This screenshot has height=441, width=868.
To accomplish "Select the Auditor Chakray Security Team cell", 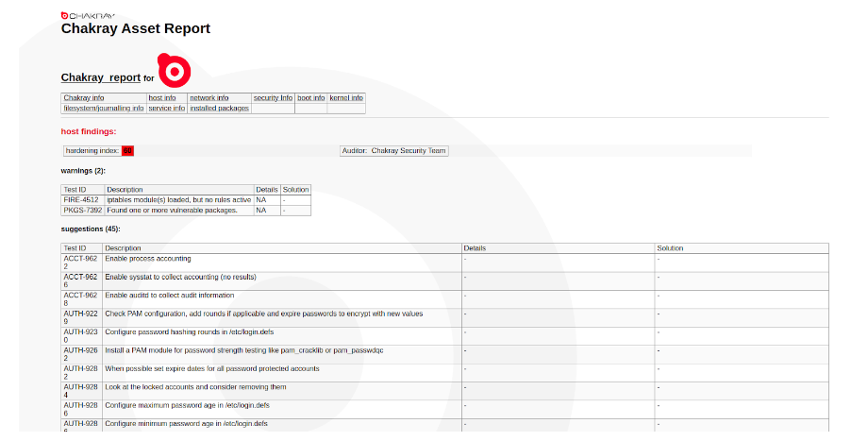I will [394, 151].
